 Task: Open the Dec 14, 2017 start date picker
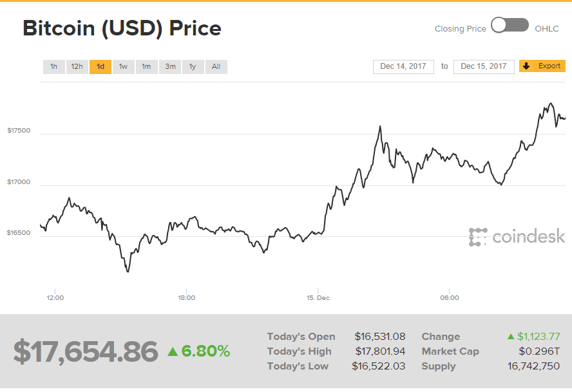(403, 66)
